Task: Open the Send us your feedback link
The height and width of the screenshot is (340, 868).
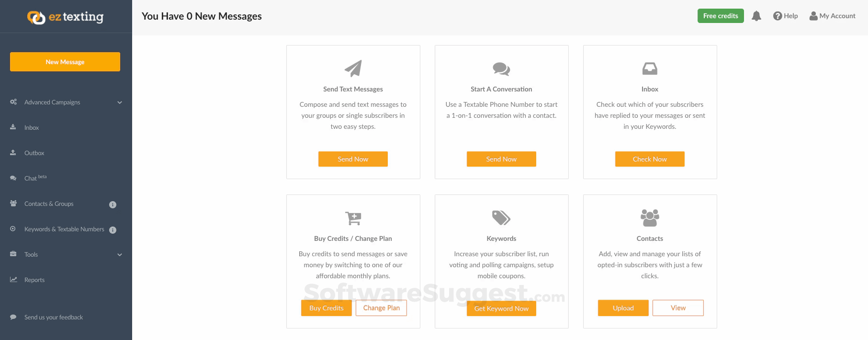Action: (x=53, y=317)
